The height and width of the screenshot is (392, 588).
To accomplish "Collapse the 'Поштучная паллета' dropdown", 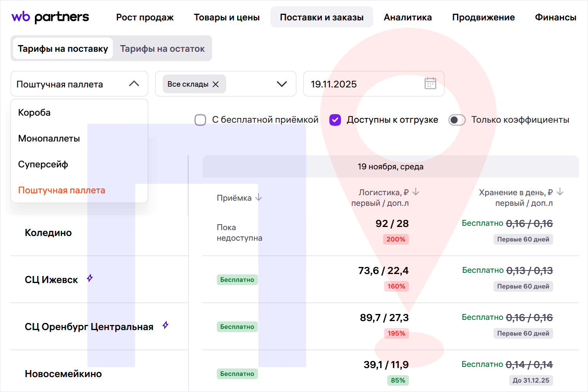I will pos(134,84).
